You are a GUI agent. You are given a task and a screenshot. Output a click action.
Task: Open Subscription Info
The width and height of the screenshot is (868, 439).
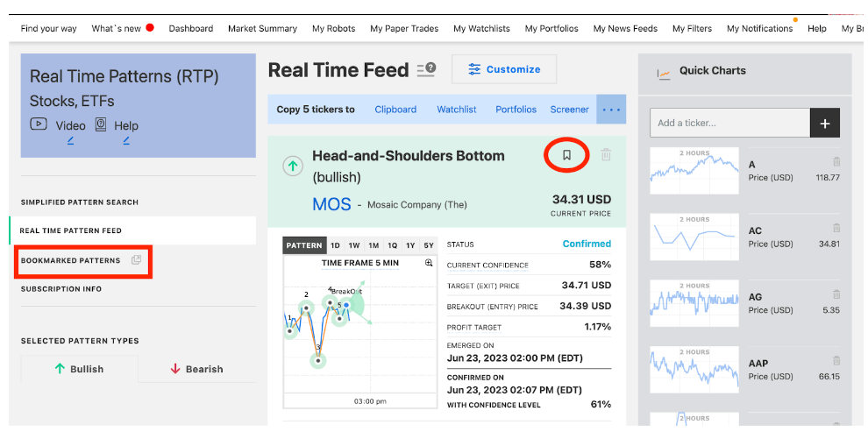61,288
